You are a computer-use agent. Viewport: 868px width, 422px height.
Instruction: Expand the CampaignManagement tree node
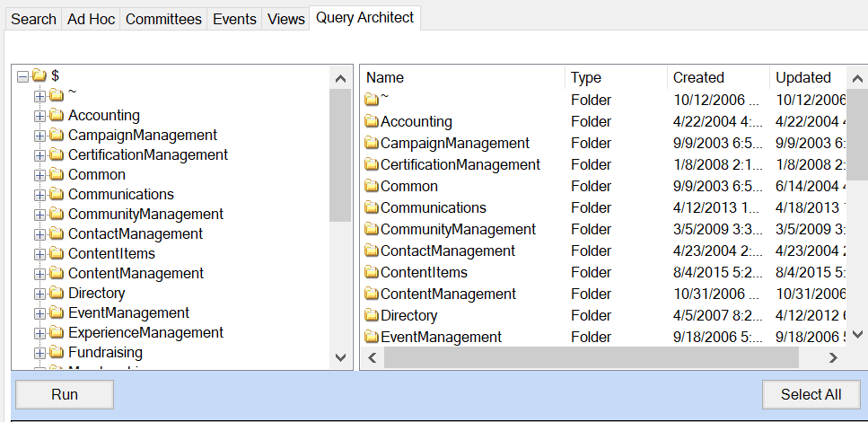click(39, 135)
